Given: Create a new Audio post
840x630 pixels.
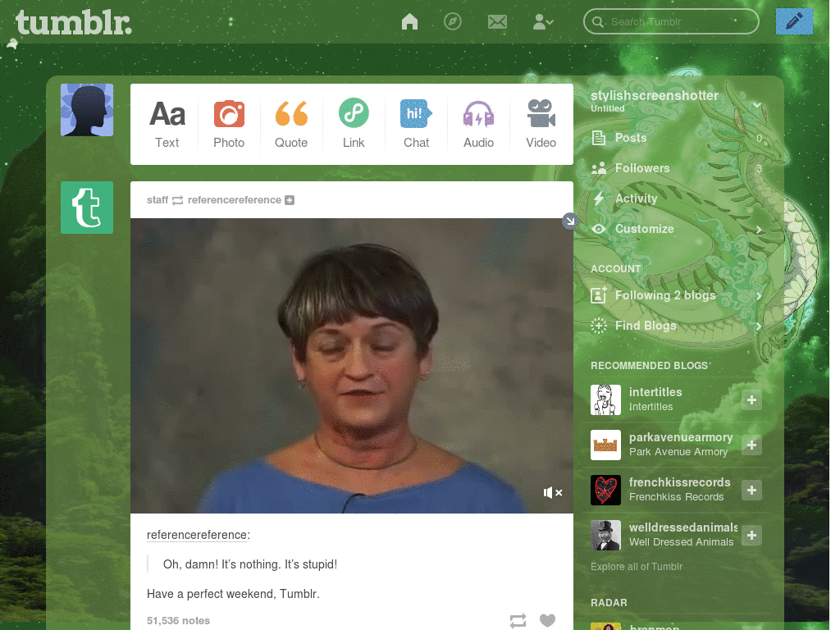Looking at the screenshot, I should [478, 125].
